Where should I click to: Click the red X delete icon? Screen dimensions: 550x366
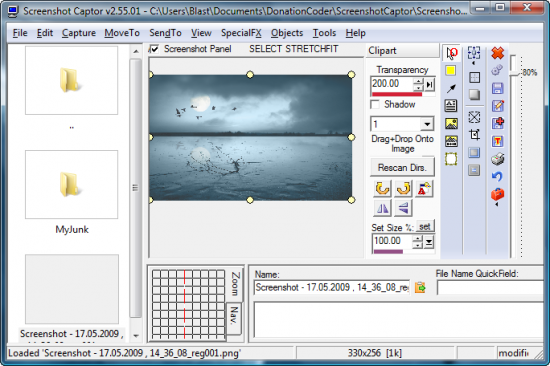point(497,53)
